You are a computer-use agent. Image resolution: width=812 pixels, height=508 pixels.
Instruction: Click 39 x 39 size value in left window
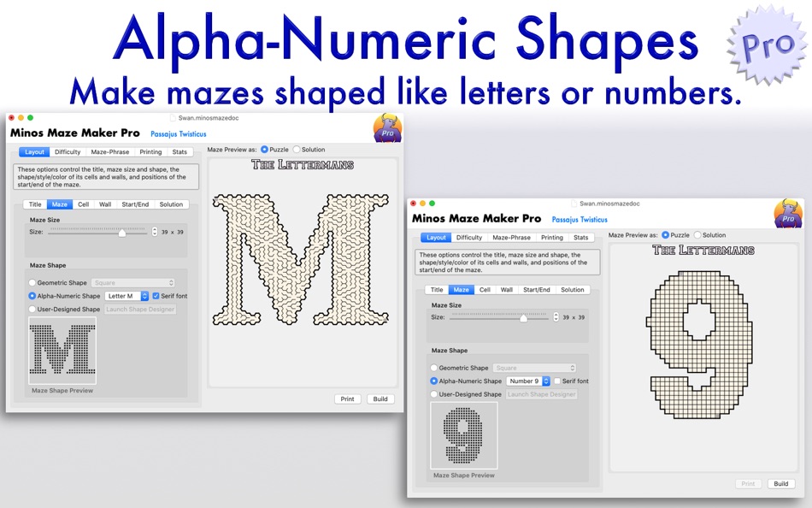point(173,233)
